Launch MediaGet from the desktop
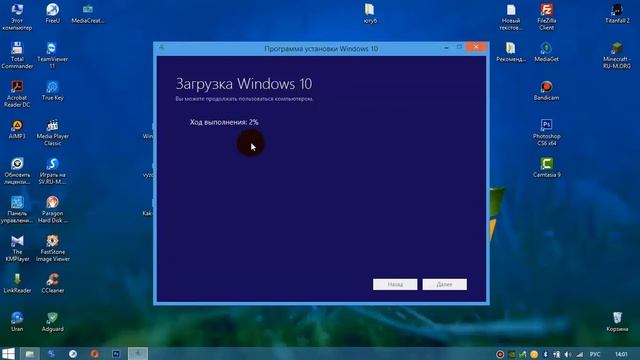The image size is (640, 360). [x=546, y=52]
